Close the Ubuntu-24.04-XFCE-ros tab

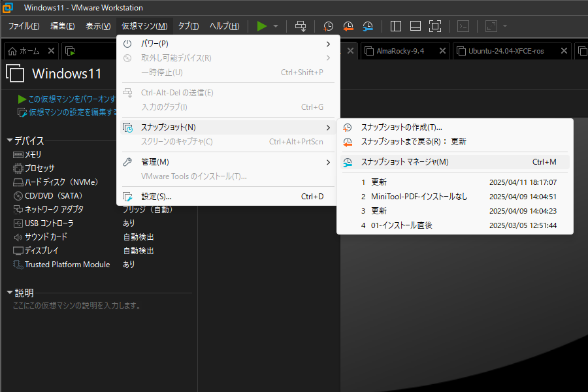[x=564, y=51]
